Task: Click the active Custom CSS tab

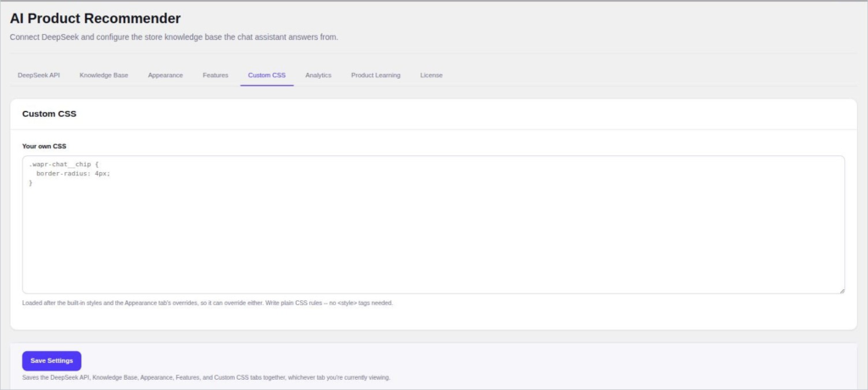Action: [267, 75]
